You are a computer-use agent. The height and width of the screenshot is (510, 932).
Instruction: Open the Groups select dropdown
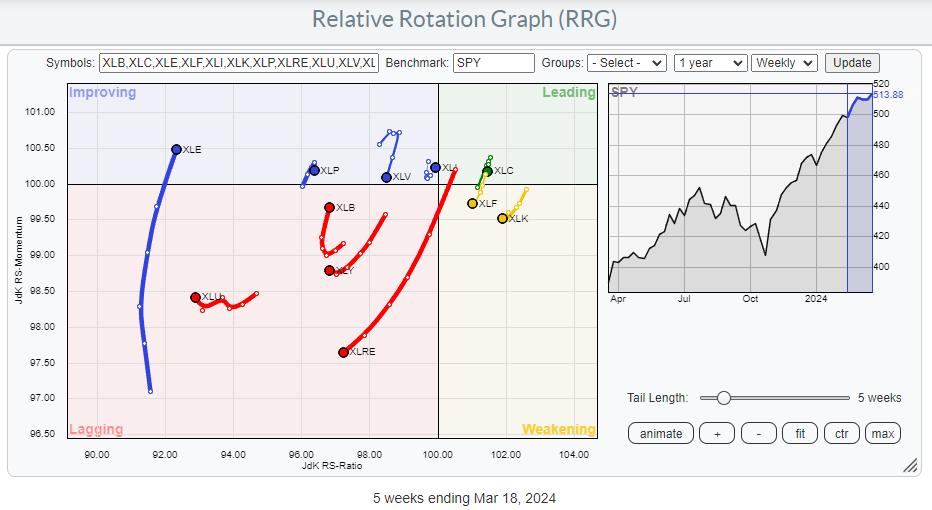coord(626,62)
